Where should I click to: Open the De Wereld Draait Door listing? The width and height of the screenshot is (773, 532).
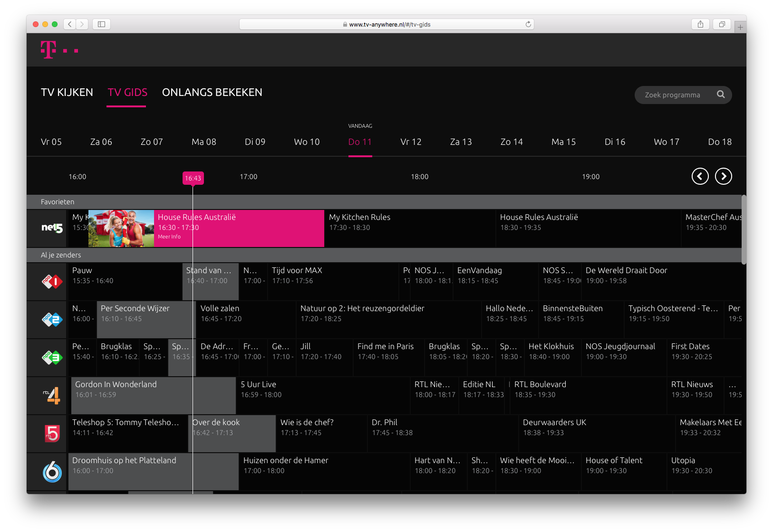pyautogui.click(x=626, y=275)
